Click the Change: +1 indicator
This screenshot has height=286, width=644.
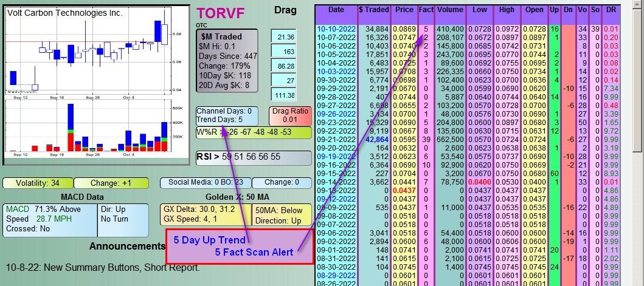(111, 183)
